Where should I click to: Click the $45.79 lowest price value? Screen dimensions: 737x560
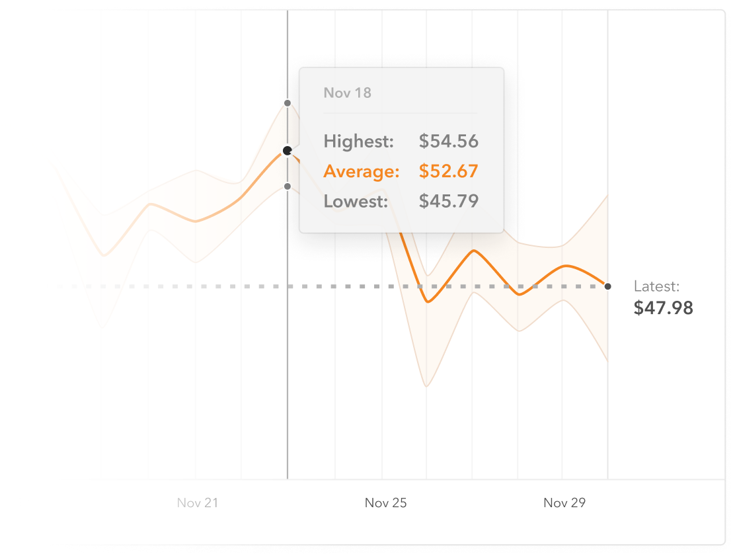coord(448,201)
